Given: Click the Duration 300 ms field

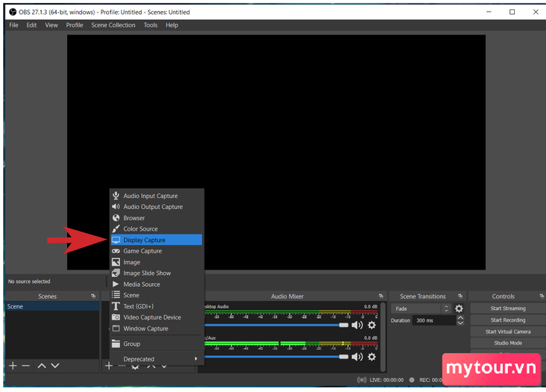Looking at the screenshot, I should (434, 320).
